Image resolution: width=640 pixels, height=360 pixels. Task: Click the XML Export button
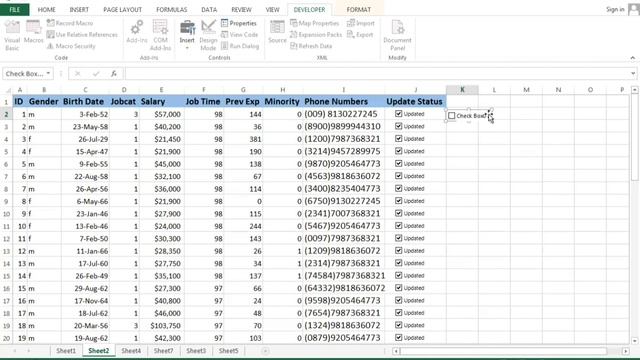pyautogui.click(x=360, y=35)
